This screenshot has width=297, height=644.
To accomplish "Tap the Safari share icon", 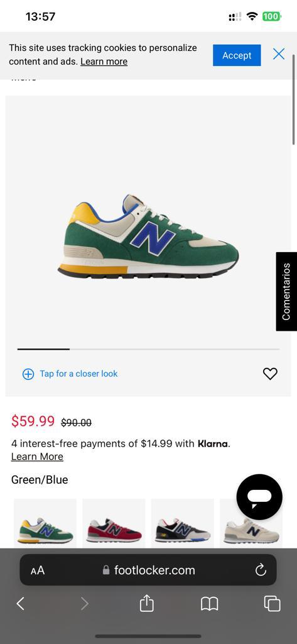I will [146, 603].
